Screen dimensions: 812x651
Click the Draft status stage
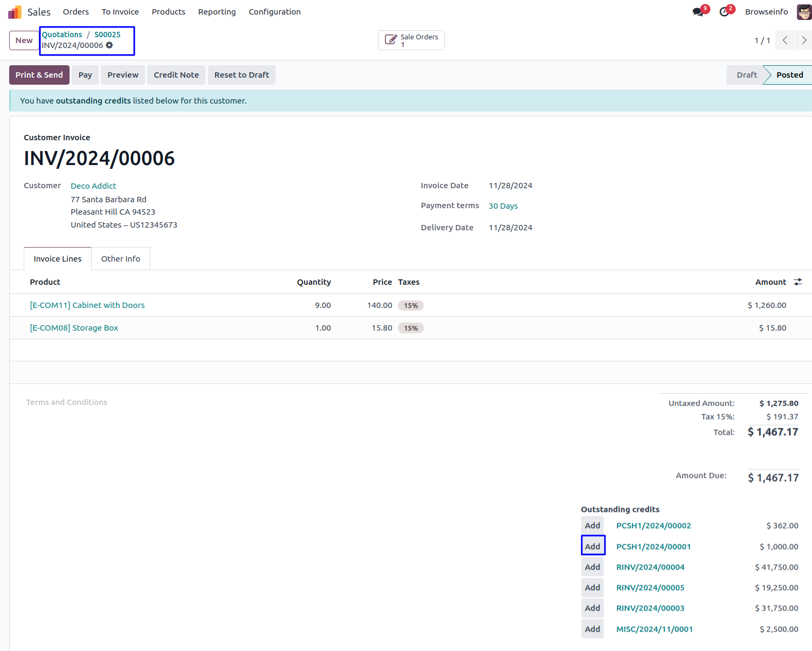tap(746, 75)
